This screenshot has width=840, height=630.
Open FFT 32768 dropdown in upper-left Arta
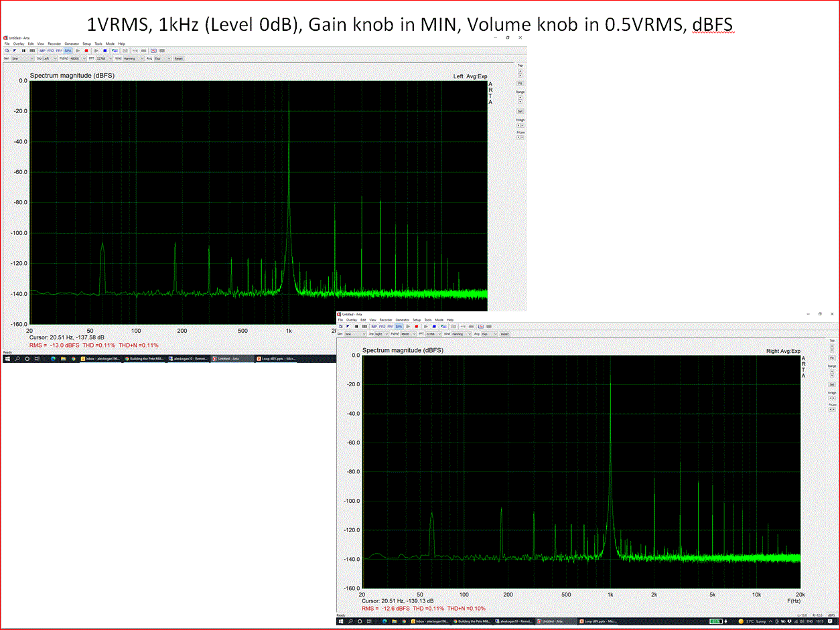104,58
